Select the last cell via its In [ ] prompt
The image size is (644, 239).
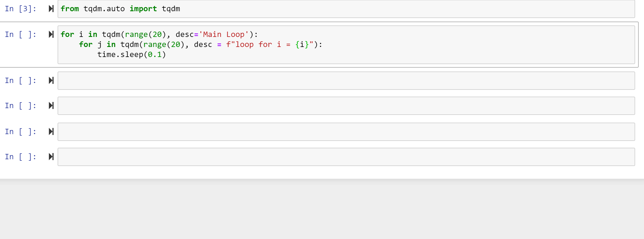[20, 157]
